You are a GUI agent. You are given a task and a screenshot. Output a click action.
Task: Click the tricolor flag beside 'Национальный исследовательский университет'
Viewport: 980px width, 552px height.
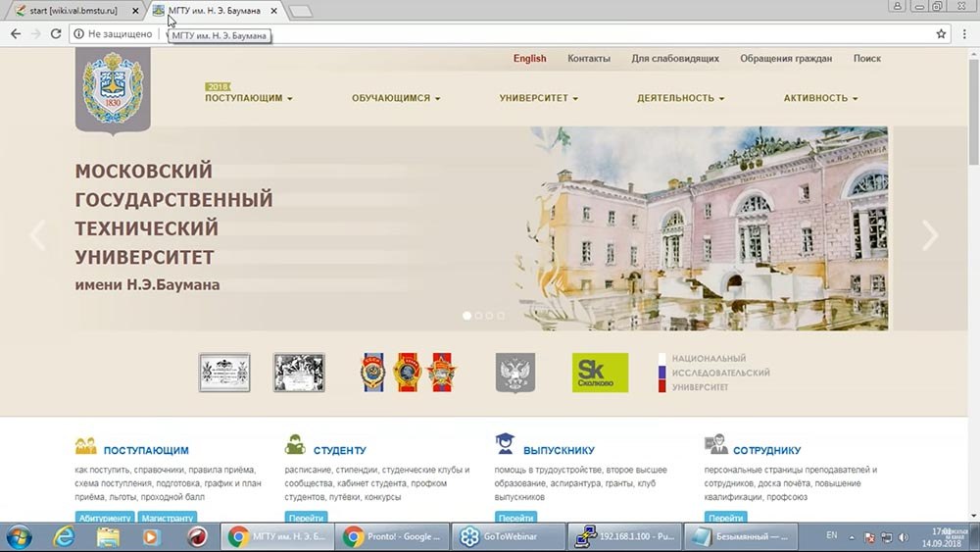[x=661, y=373]
